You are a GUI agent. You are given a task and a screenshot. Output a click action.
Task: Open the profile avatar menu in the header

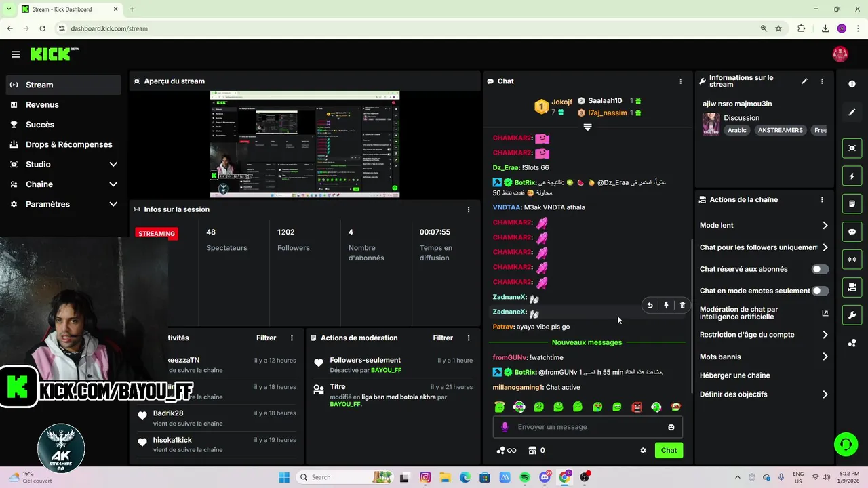pos(840,54)
